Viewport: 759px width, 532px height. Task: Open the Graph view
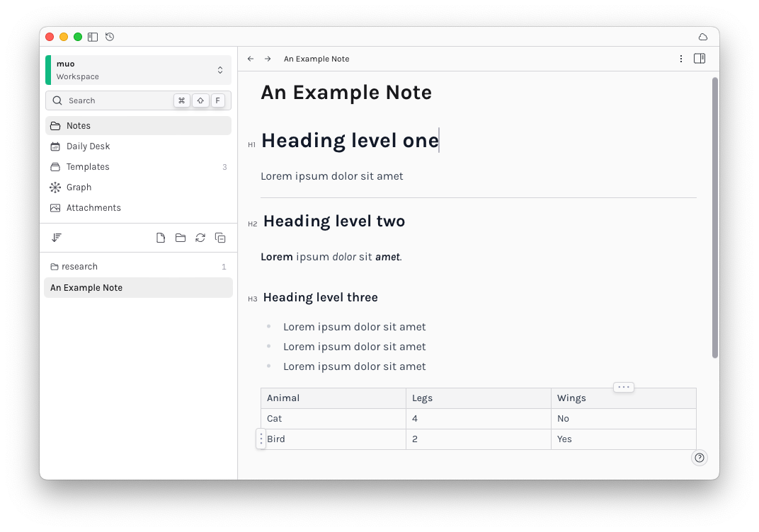[79, 187]
